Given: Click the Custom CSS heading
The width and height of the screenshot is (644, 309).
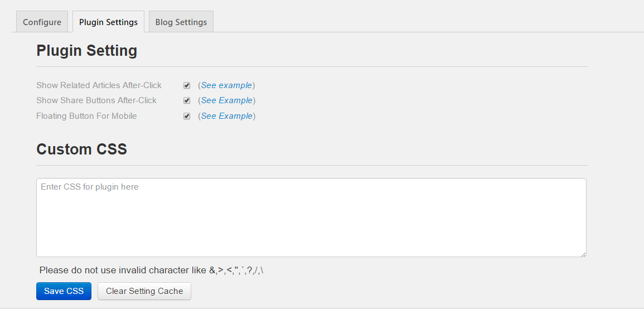Looking at the screenshot, I should point(81,149).
